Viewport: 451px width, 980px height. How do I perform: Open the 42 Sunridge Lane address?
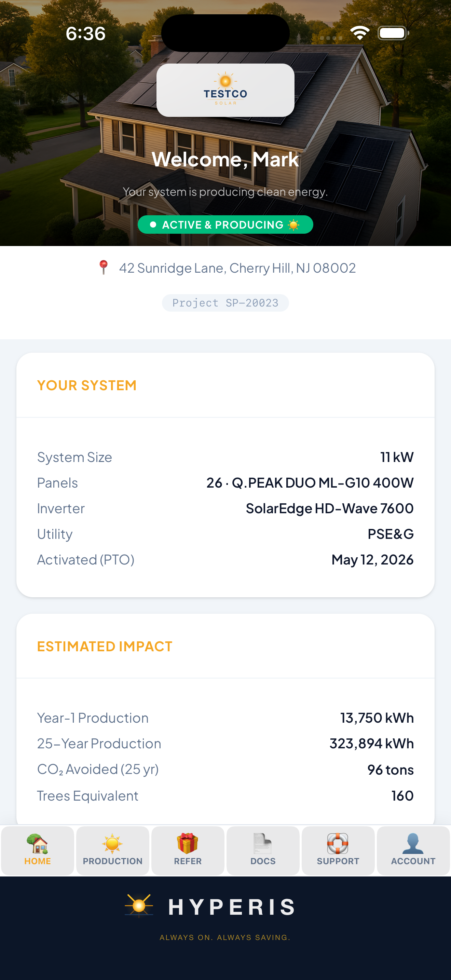click(237, 268)
